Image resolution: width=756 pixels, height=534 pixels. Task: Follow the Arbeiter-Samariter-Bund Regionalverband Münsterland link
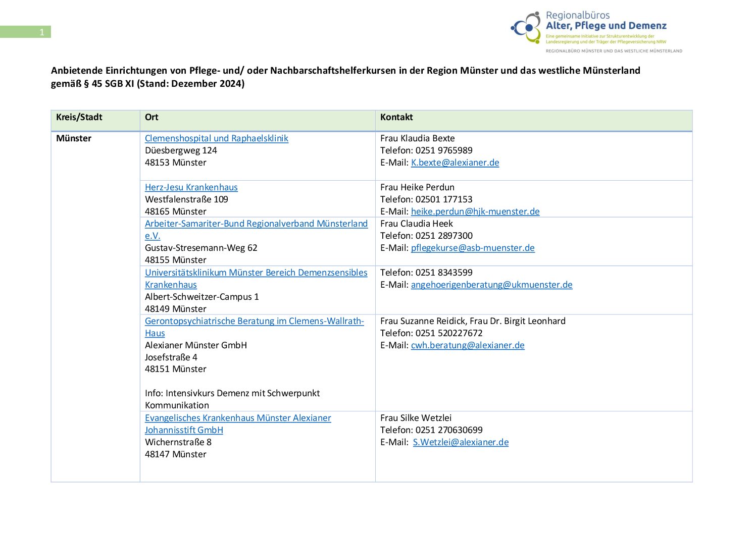[256, 224]
